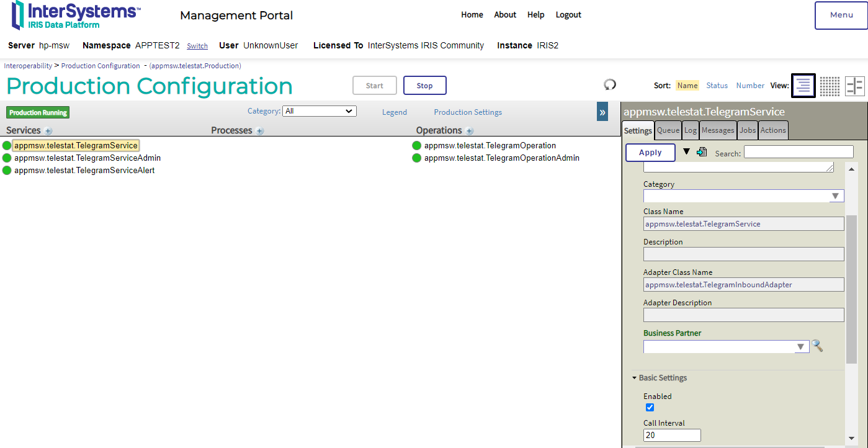Open About in the top menu
The width and height of the screenshot is (868, 448).
click(505, 15)
